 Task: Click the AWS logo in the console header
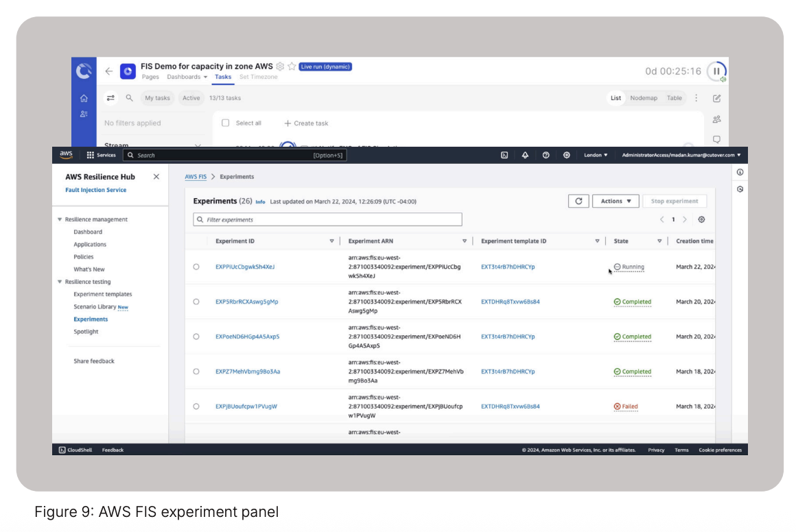(66, 155)
